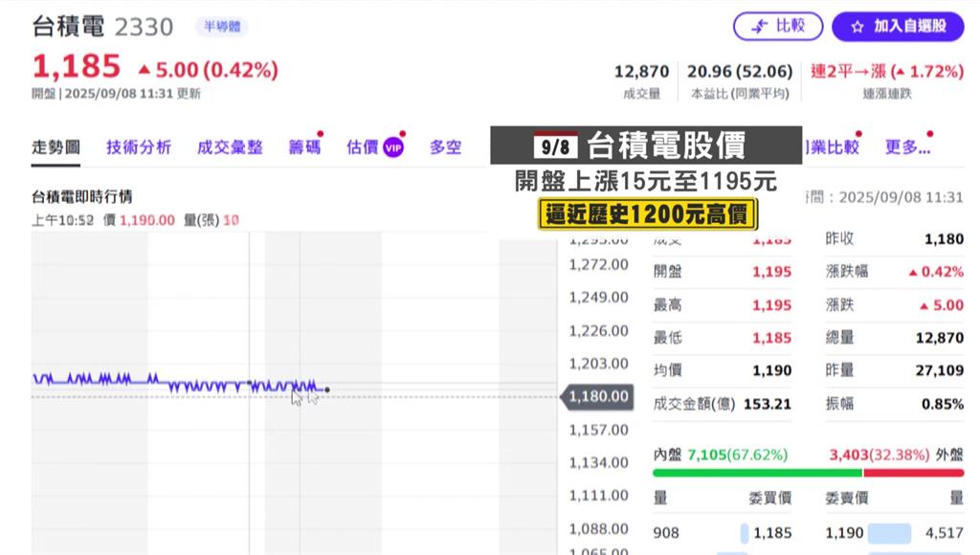Click the ask volume 4,517
The width and height of the screenshot is (980, 555).
945,533
